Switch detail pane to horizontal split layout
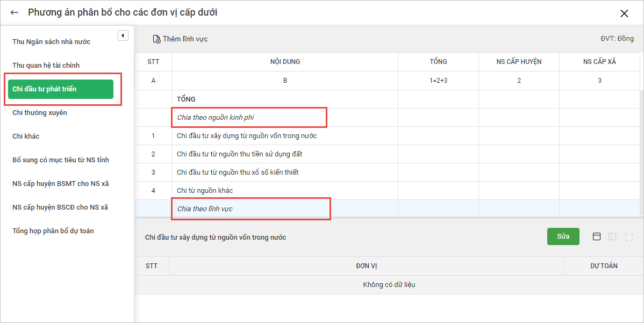The width and height of the screenshot is (644, 323). click(x=596, y=237)
